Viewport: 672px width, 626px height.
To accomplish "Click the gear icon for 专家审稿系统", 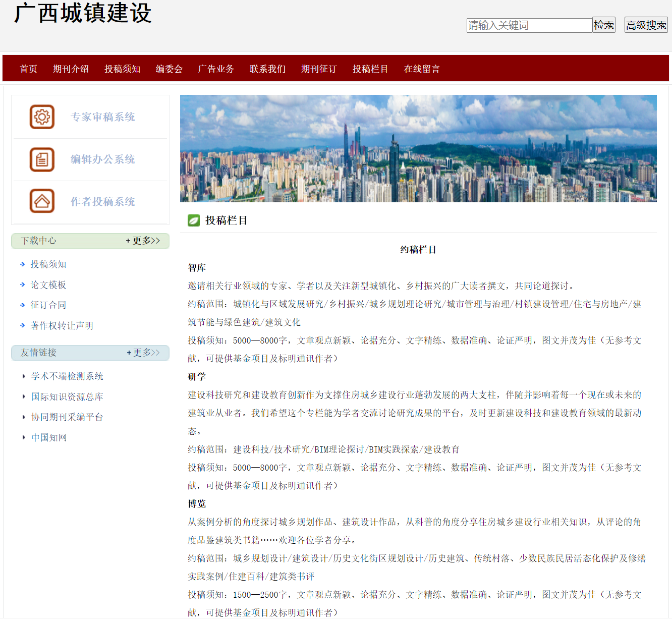I will click(x=42, y=117).
